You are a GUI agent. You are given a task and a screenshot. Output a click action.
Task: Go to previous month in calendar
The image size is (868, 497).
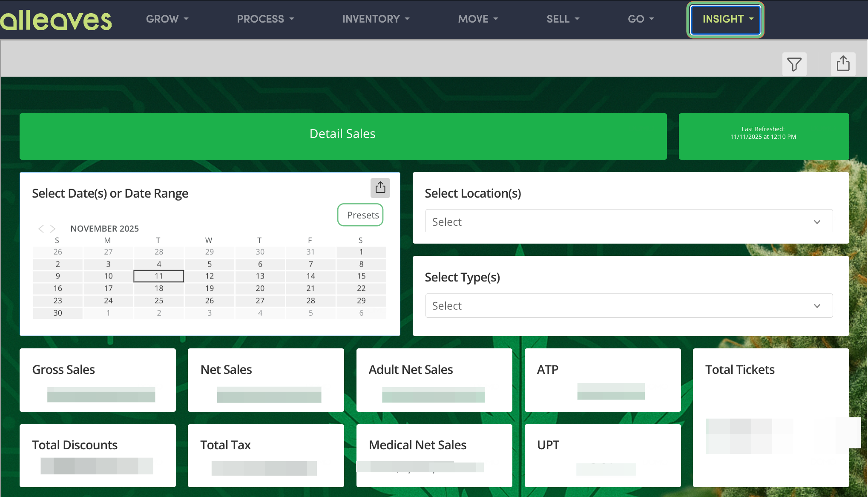point(41,229)
